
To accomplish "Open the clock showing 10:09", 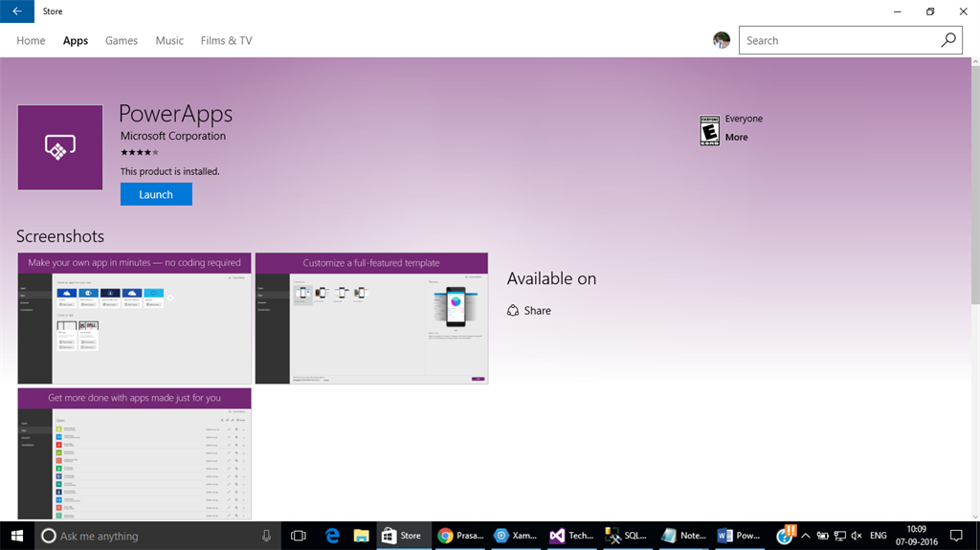I will pos(916,536).
